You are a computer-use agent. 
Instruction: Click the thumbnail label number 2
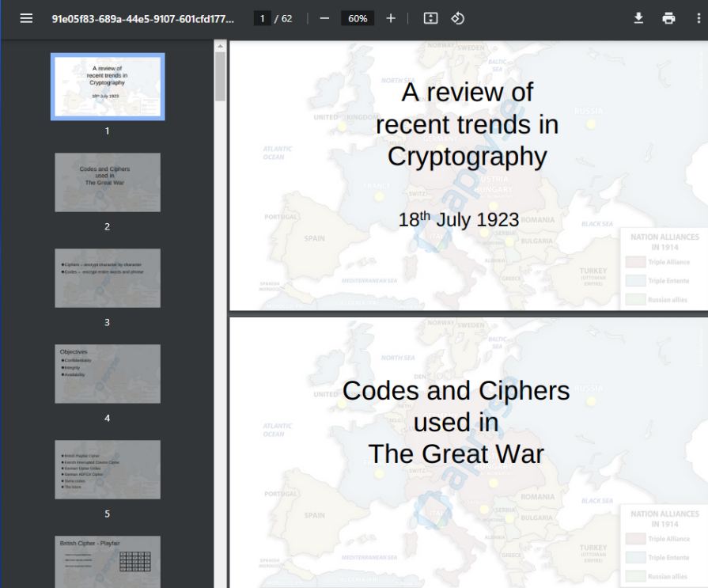pyautogui.click(x=107, y=226)
